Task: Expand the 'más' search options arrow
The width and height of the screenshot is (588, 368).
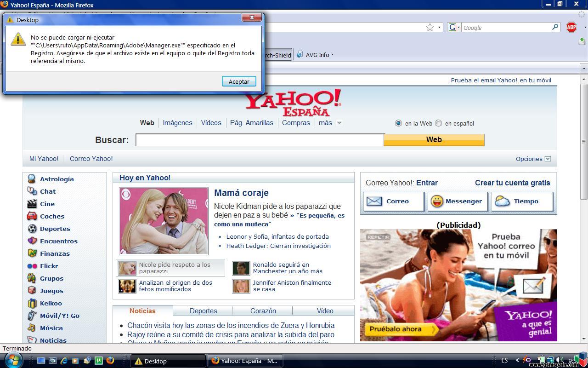Action: click(x=339, y=123)
